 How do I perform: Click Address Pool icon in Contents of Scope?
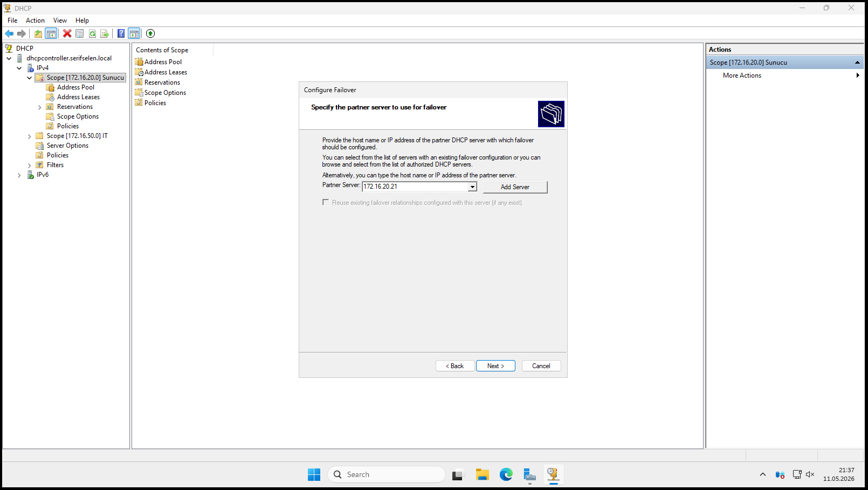coord(139,62)
